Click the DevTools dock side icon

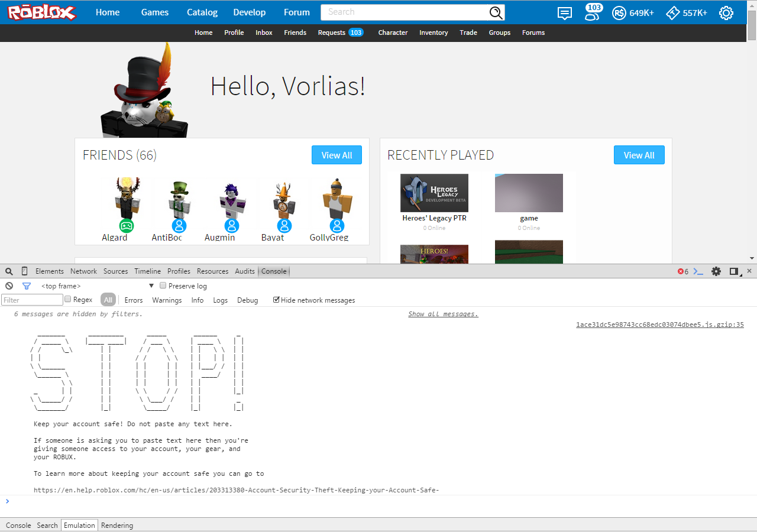[x=735, y=271]
